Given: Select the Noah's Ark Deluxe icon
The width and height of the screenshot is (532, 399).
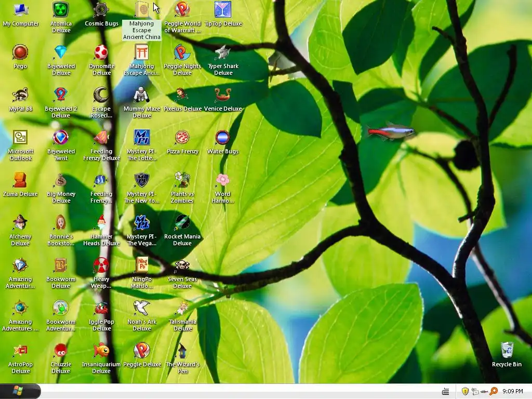Looking at the screenshot, I should 142,308.
